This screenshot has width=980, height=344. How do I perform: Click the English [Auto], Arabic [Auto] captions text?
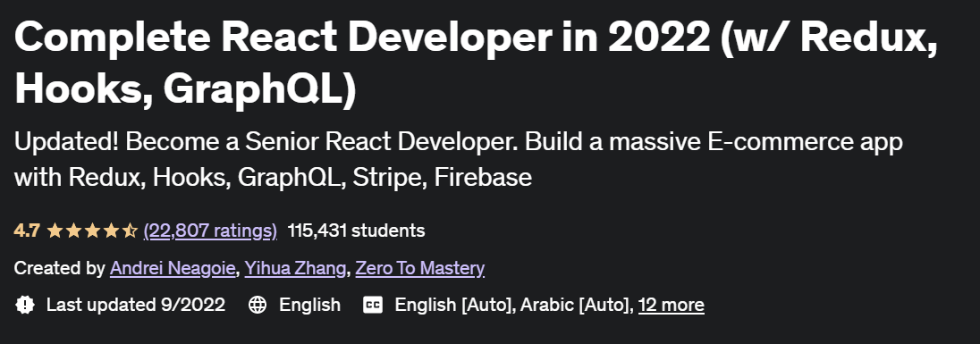[x=514, y=305]
